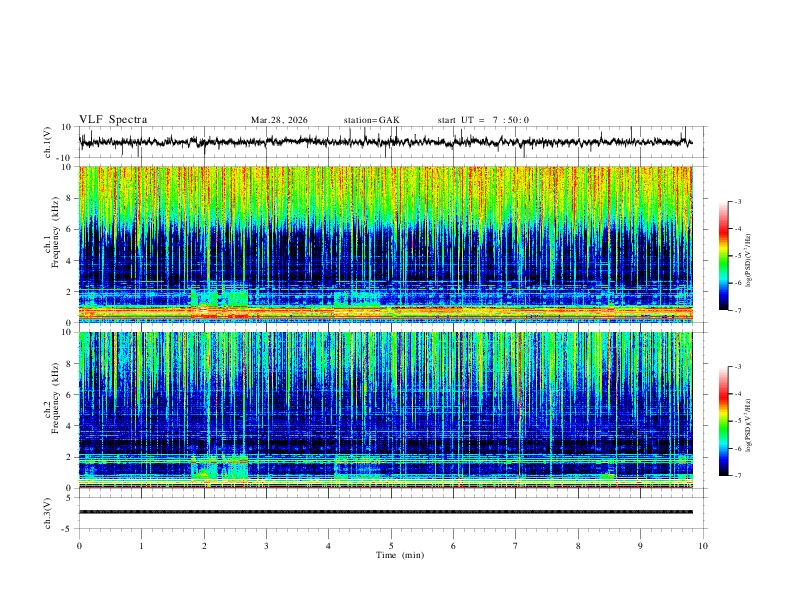Screen dimensions: 792x612
Task: Click the log(PSD) label beside ch.2 colorbar
Action: [x=748, y=425]
